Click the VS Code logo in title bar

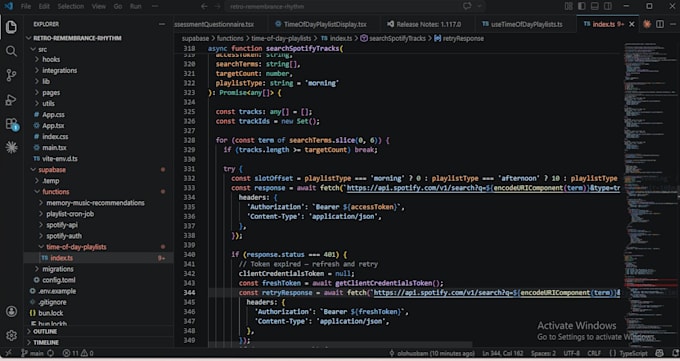pos(8,6)
